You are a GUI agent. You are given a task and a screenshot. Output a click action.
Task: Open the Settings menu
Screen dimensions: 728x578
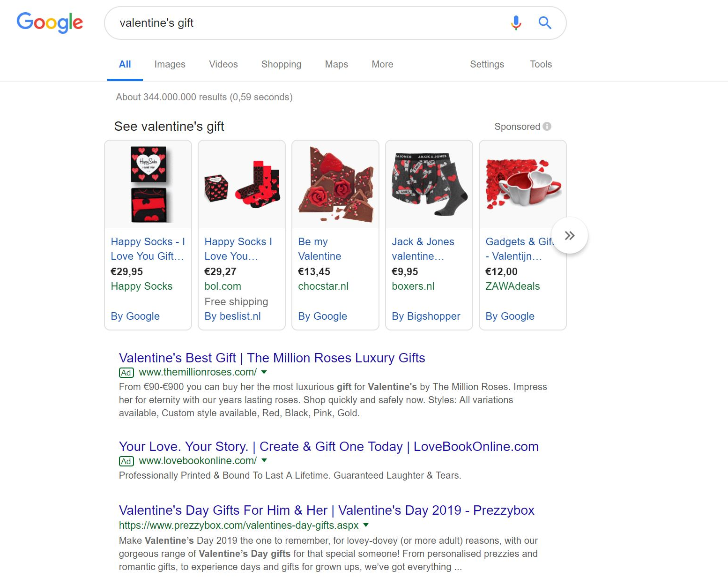coord(487,64)
